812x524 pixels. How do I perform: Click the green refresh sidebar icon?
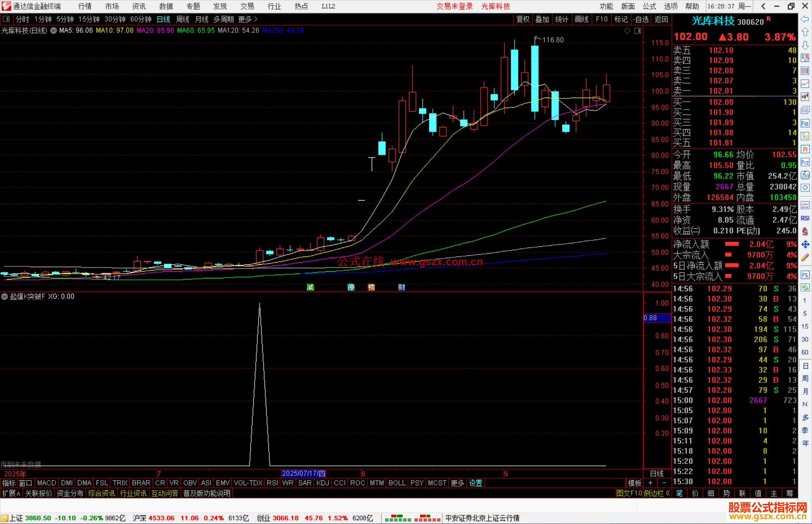pyautogui.click(x=805, y=288)
